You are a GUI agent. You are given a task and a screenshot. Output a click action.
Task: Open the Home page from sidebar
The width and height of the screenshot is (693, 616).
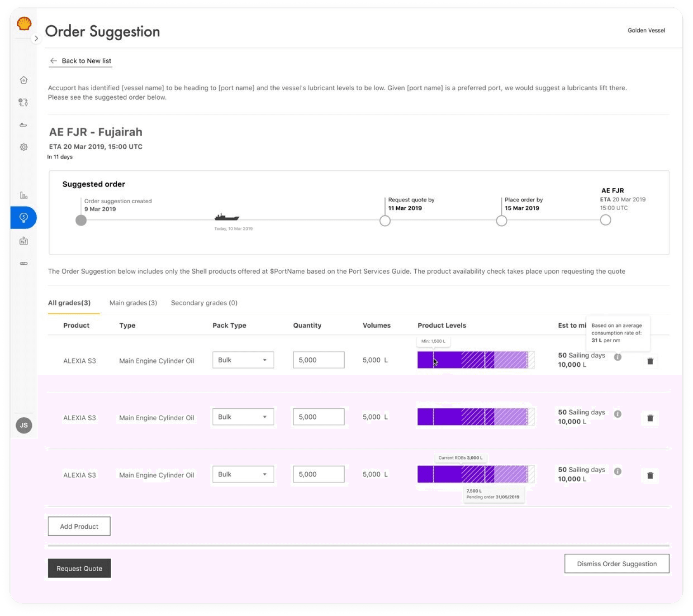tap(24, 80)
